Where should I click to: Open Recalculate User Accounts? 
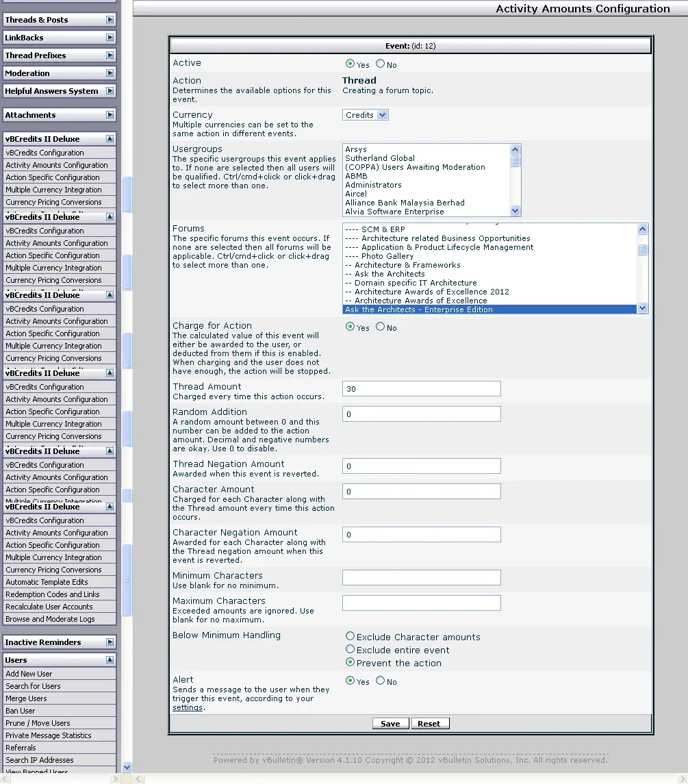[x=49, y=607]
